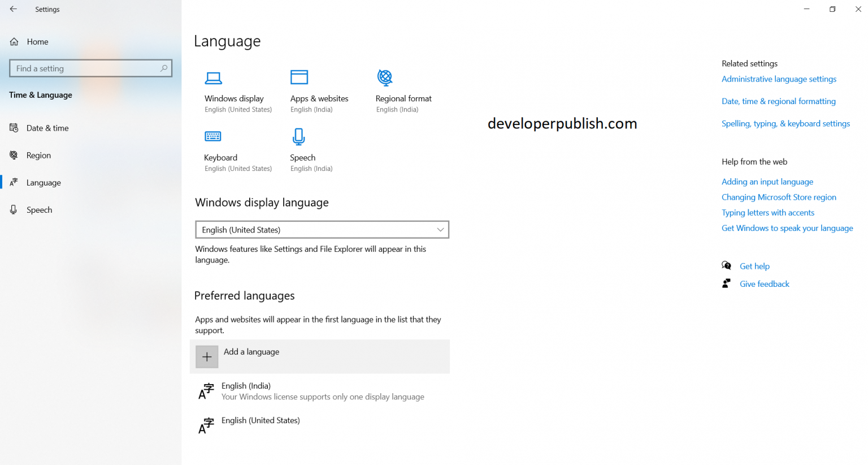The width and height of the screenshot is (868, 465).
Task: Click the Find a setting search box
Action: pos(90,68)
